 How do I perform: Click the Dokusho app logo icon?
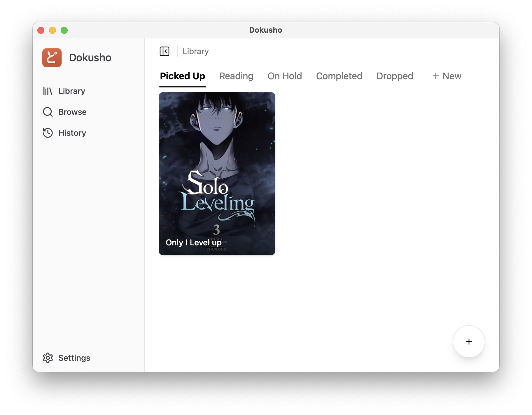[x=52, y=58]
